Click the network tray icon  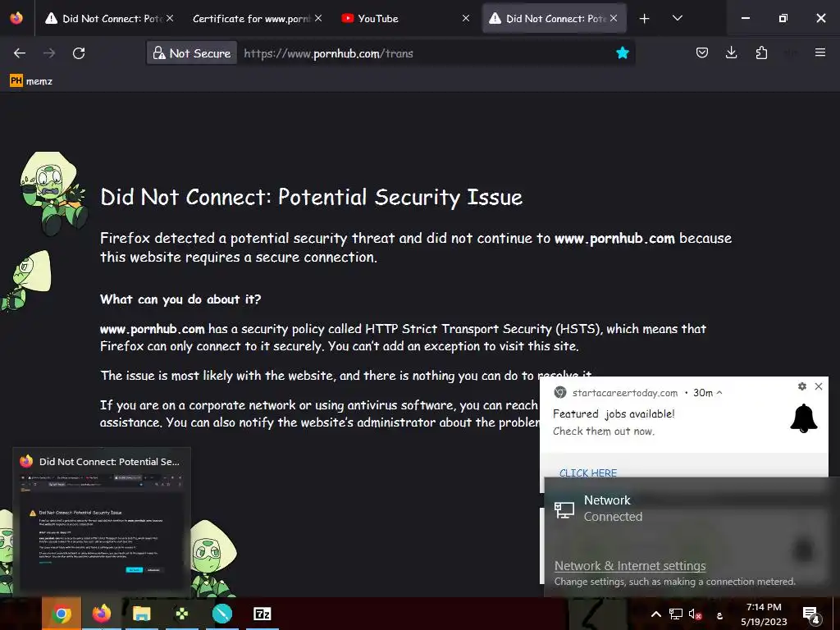676,614
